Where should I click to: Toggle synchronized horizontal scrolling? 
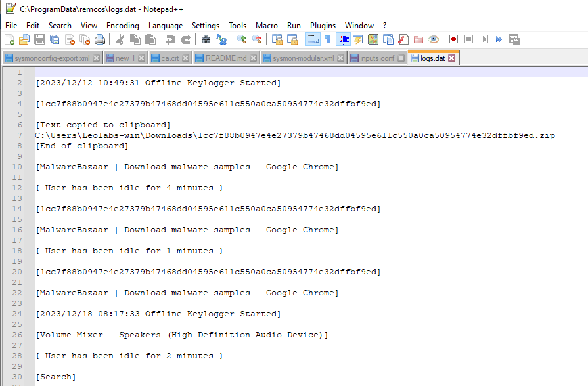[292, 39]
